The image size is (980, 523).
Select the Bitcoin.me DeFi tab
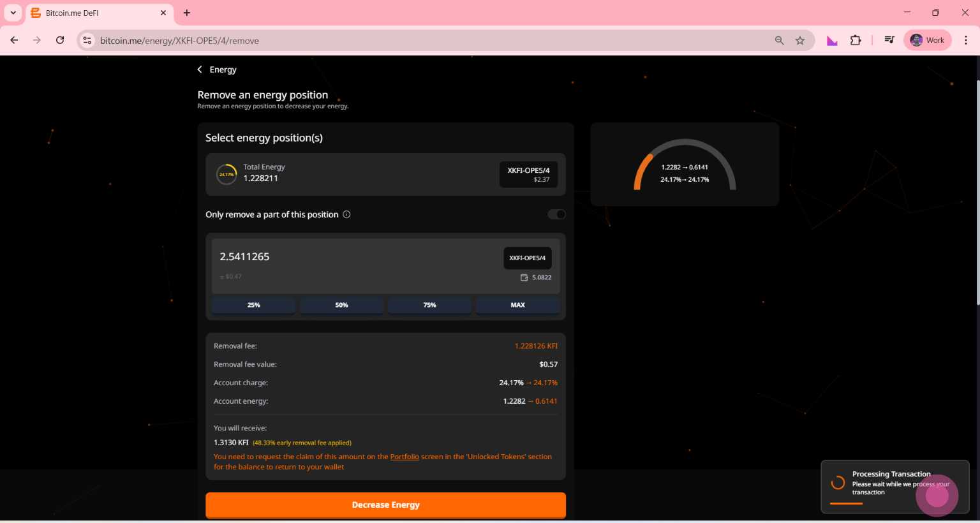click(96, 13)
